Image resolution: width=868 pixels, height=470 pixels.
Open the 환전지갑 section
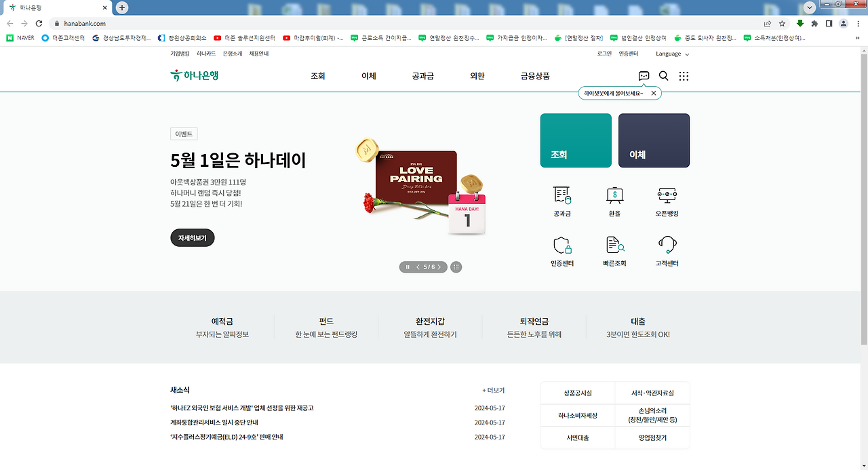[430, 328]
